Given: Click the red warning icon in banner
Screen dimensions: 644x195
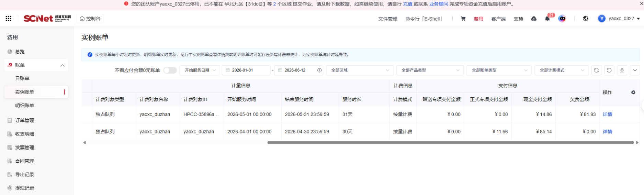Looking at the screenshot, I should point(126,4).
